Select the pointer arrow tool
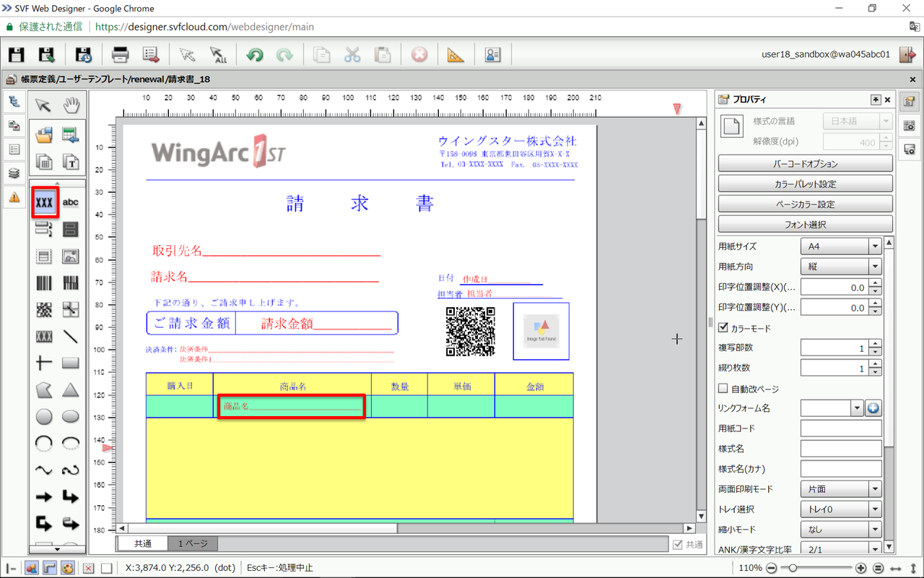924x578 pixels. pyautogui.click(x=44, y=106)
